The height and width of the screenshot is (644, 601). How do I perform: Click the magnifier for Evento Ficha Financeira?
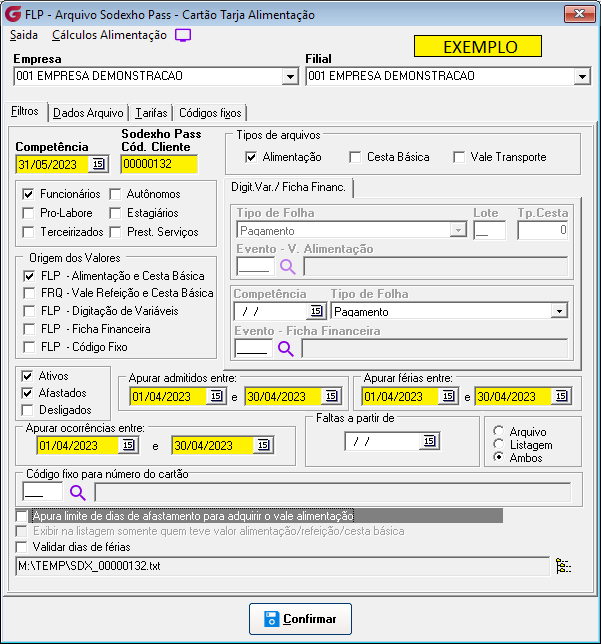tap(286, 349)
